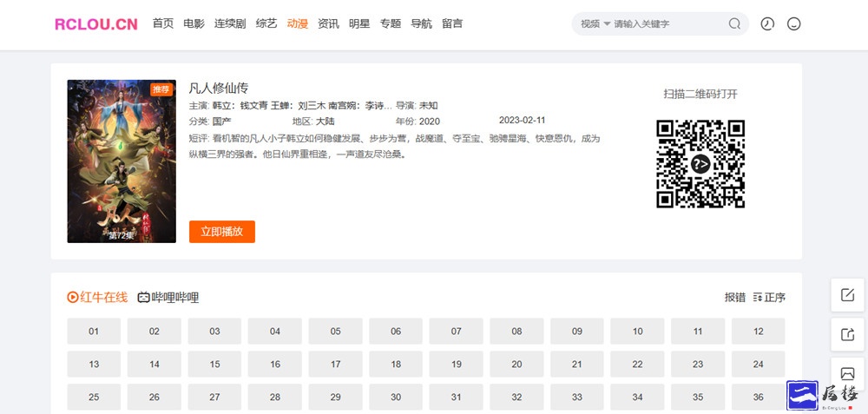This screenshot has width=868, height=414.
Task: Expand the 视频 search type dropdown
Action: coord(595,24)
